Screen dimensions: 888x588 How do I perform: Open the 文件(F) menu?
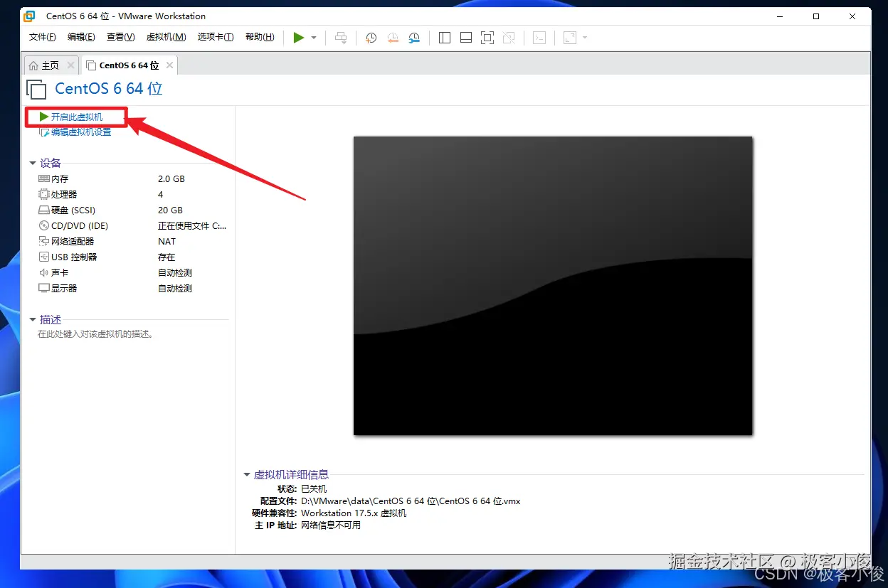click(42, 37)
